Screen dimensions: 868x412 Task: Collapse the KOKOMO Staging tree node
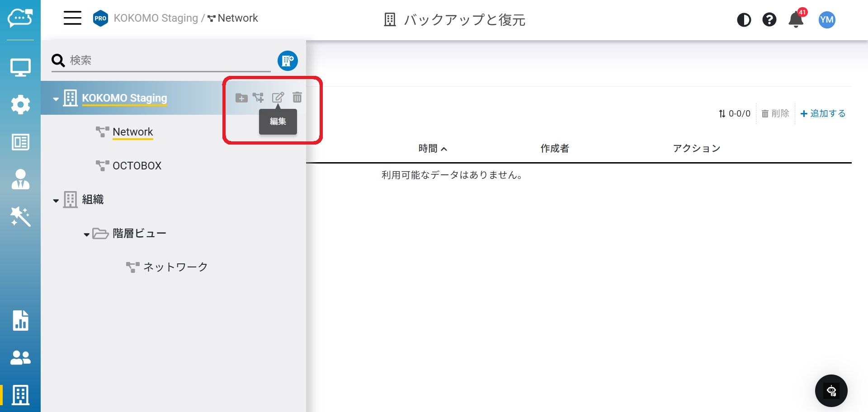pos(56,99)
